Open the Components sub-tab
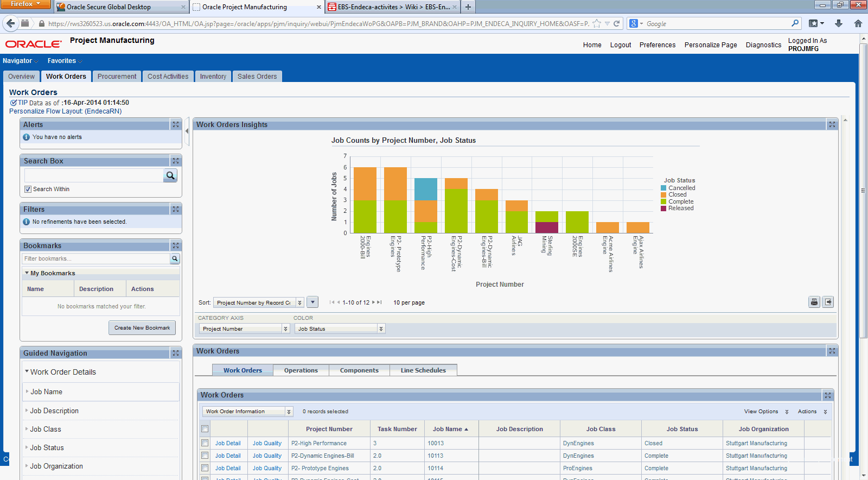The height and width of the screenshot is (480, 868). 359,370
